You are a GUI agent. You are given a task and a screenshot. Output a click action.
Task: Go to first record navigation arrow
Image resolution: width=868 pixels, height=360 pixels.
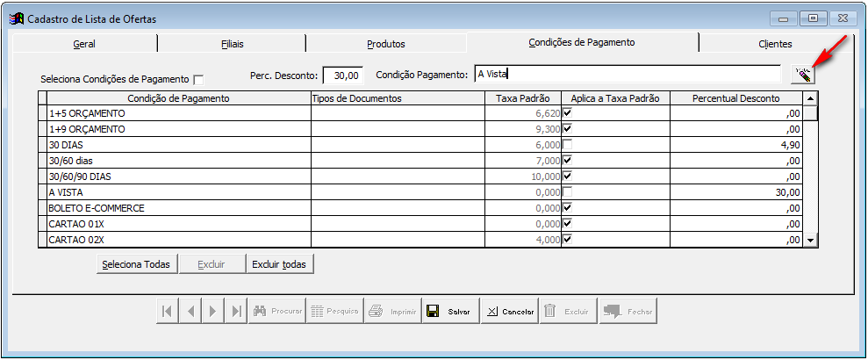coord(168,311)
